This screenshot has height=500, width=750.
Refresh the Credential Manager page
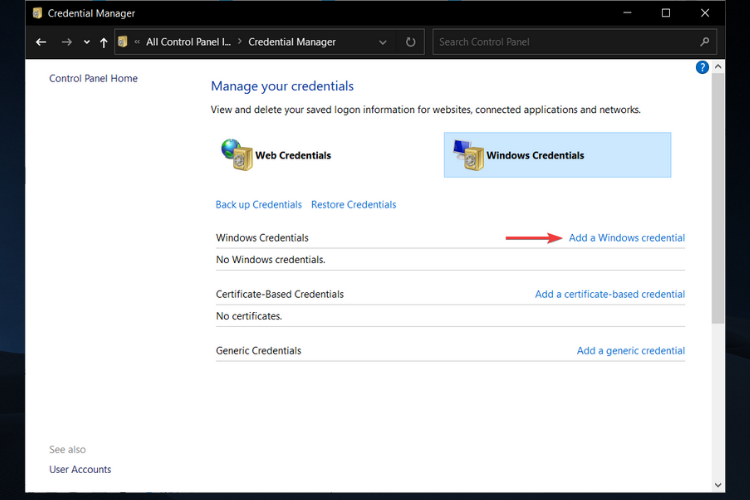coord(410,42)
